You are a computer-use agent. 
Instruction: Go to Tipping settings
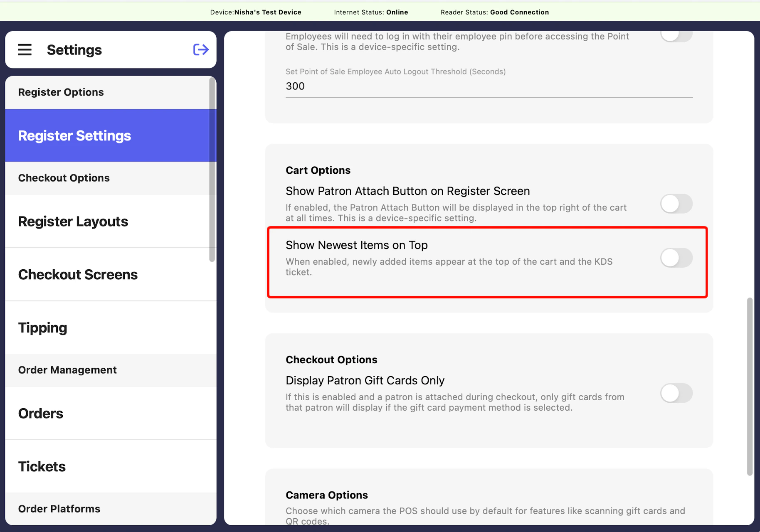111,328
